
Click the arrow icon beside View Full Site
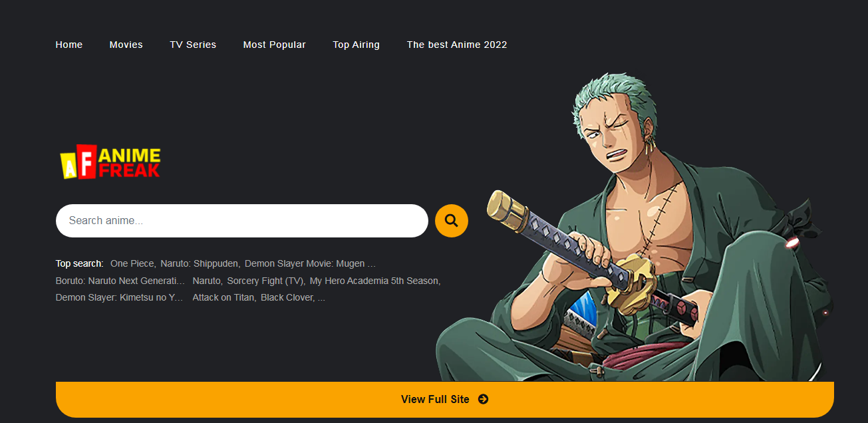[483, 399]
